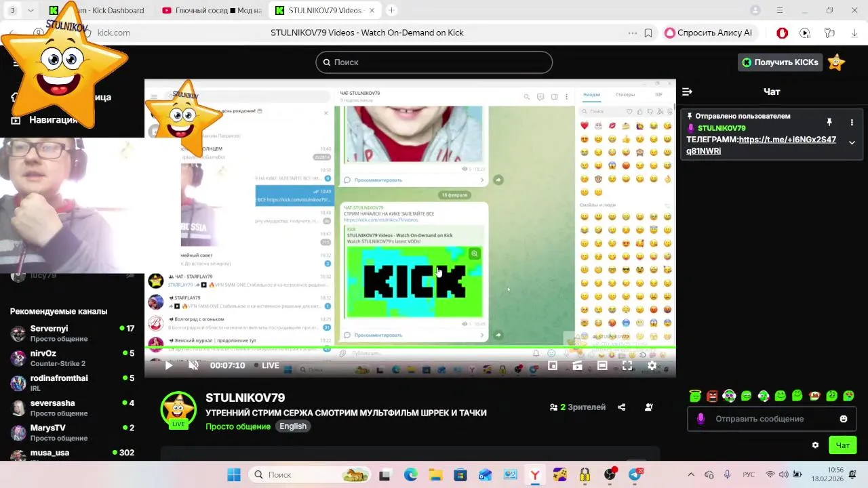Viewport: 868px width, 488px height.
Task: Expand the pinned message chevron
Action: pos(852,142)
